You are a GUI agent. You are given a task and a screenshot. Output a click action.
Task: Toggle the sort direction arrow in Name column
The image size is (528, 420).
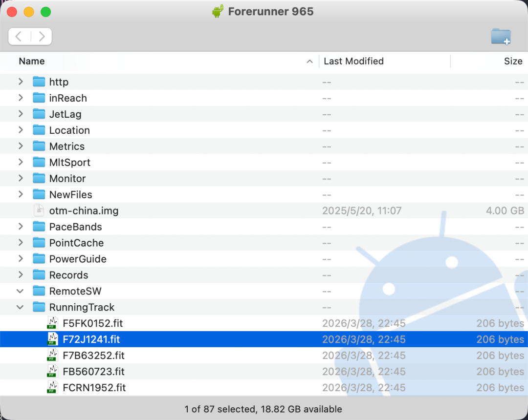tap(309, 62)
